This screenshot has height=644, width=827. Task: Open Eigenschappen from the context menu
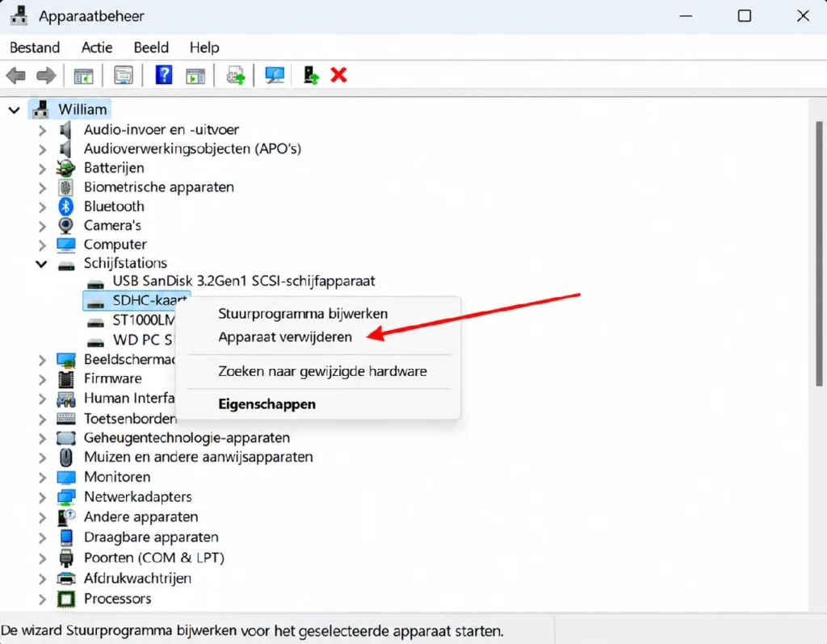pyautogui.click(x=267, y=404)
